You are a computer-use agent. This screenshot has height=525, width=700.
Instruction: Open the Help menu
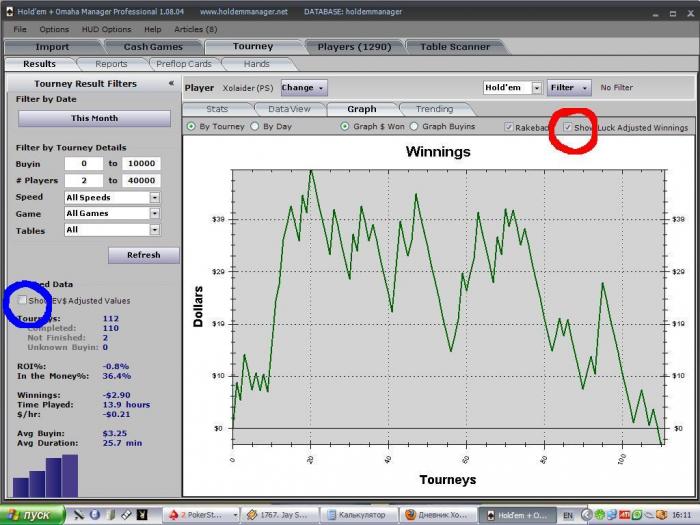pyautogui.click(x=153, y=29)
